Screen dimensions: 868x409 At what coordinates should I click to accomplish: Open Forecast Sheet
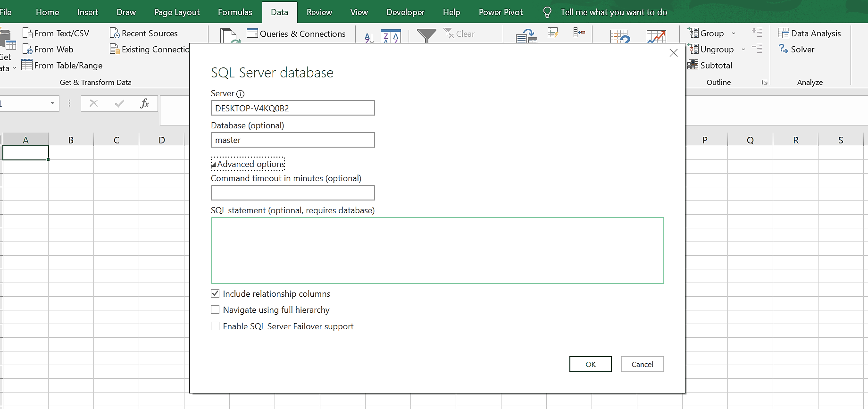[x=656, y=36]
